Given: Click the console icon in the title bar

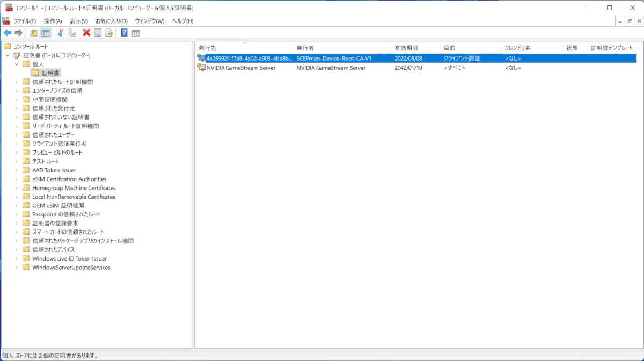Looking at the screenshot, I should click(9, 8).
